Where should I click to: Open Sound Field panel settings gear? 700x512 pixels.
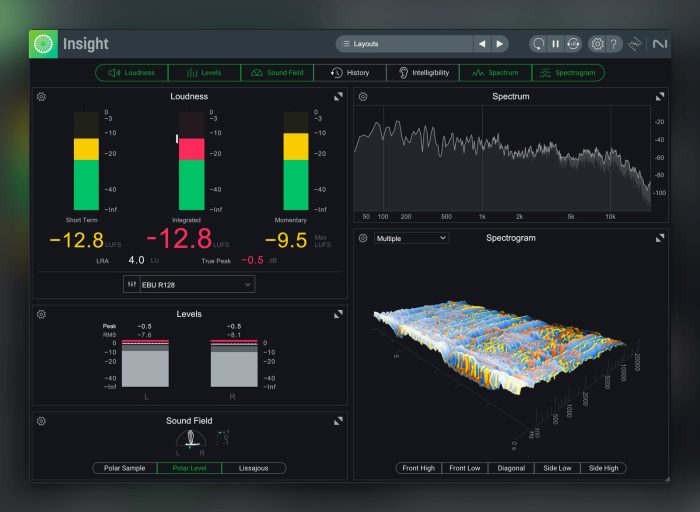pyautogui.click(x=42, y=421)
